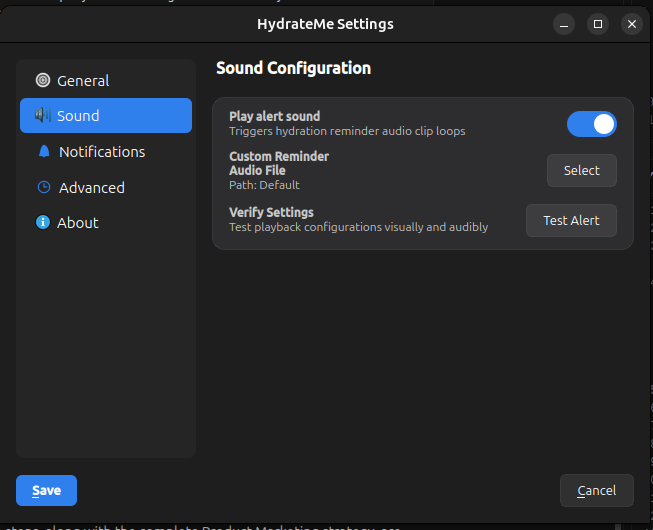Click the 'Play alert sound' label

click(x=274, y=116)
